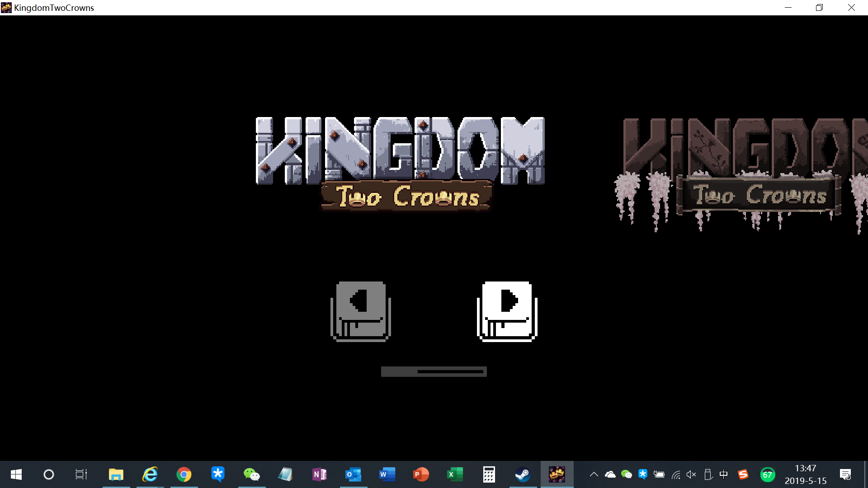Open Steam from taskbar
The width and height of the screenshot is (868, 488).
tap(523, 474)
